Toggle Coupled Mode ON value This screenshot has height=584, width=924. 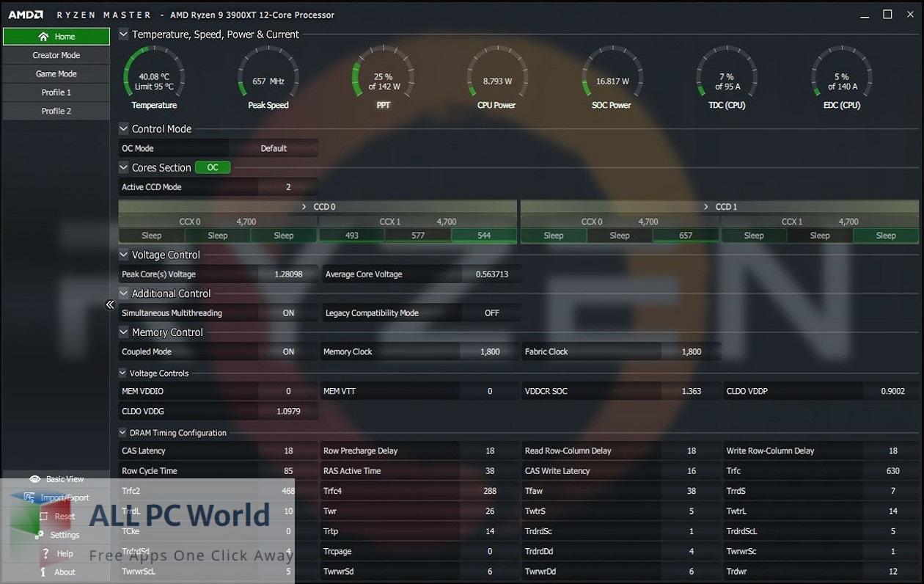coord(288,352)
